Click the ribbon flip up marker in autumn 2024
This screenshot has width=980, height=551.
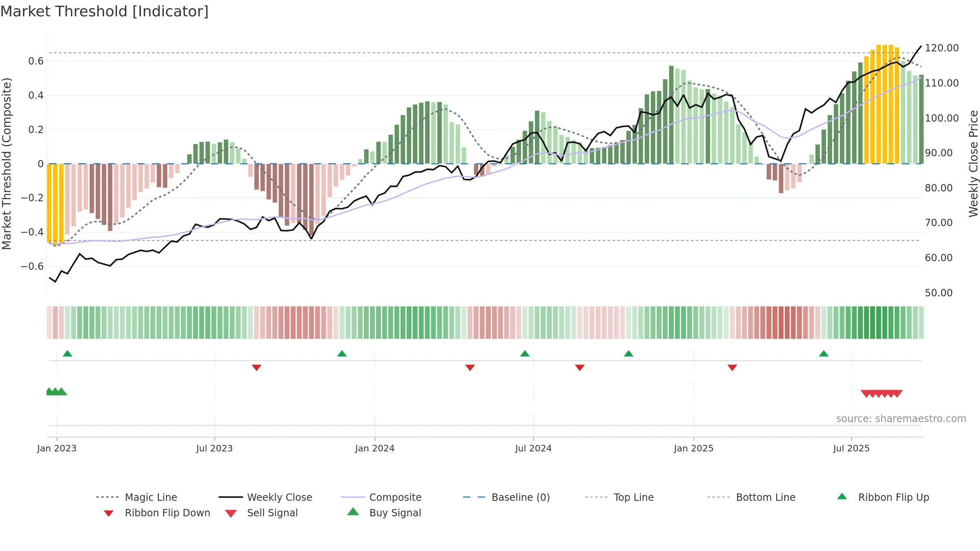[x=628, y=353]
